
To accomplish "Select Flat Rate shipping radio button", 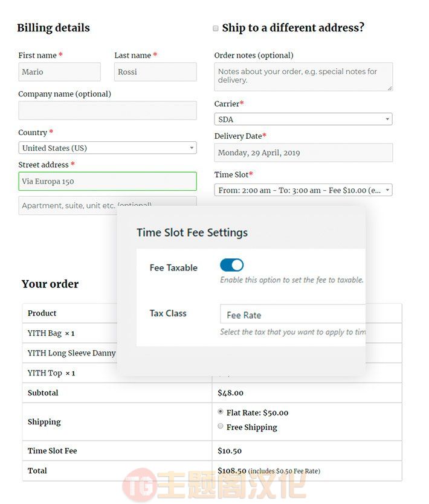I will click(221, 412).
